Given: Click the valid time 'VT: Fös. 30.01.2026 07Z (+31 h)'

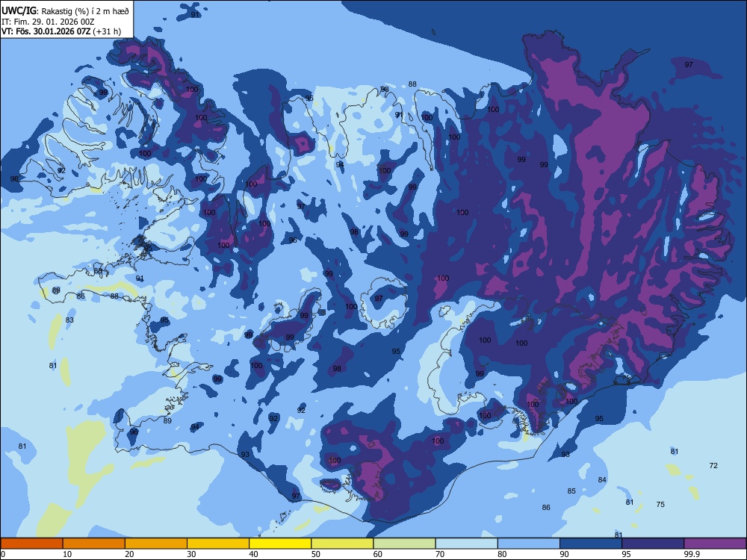Looking at the screenshot, I should coord(61,31).
